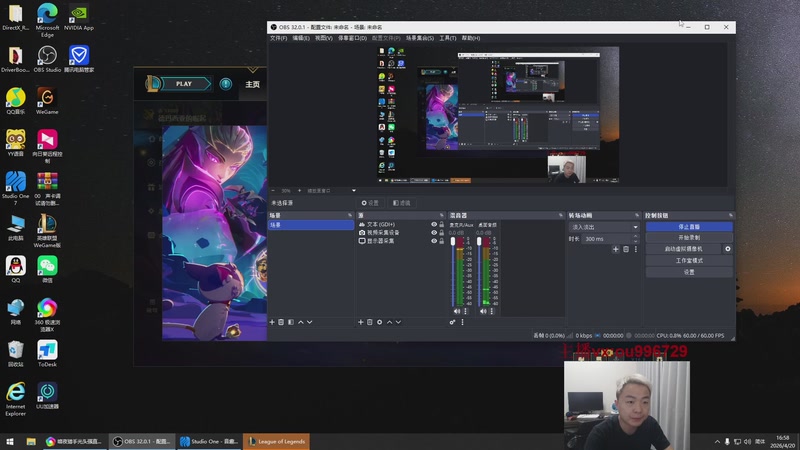The image size is (800, 450).
Task: Toggle lock on 显示器采集 source
Action: [x=442, y=241]
